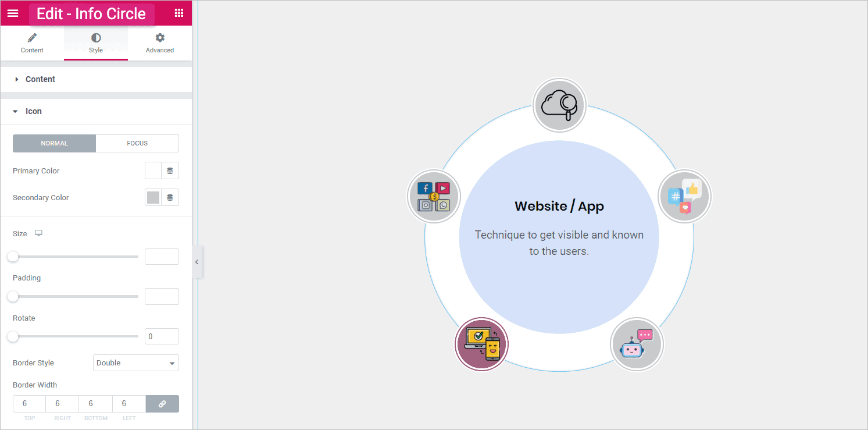Select the FOCUS state toggle

(137, 143)
